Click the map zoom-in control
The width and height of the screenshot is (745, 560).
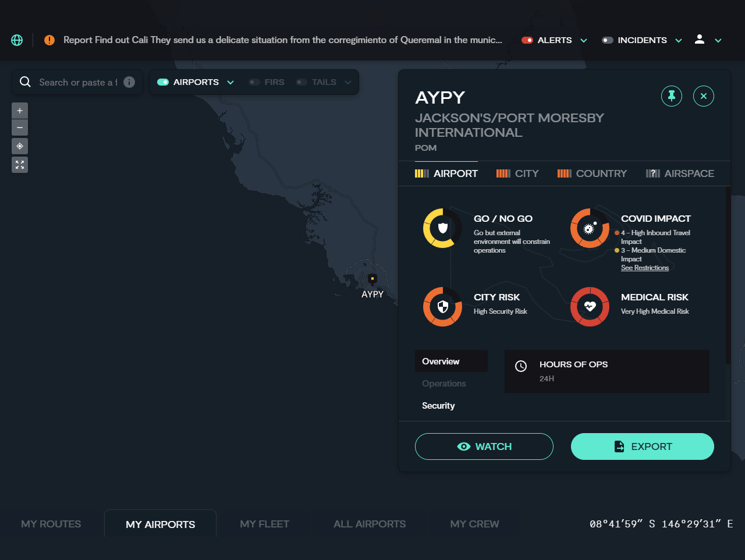click(19, 110)
